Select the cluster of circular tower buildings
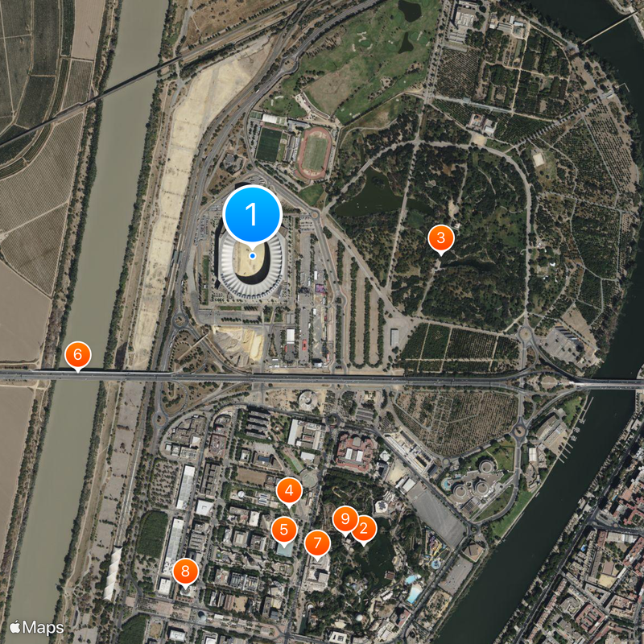This screenshot has height=644, width=644. 473,483
